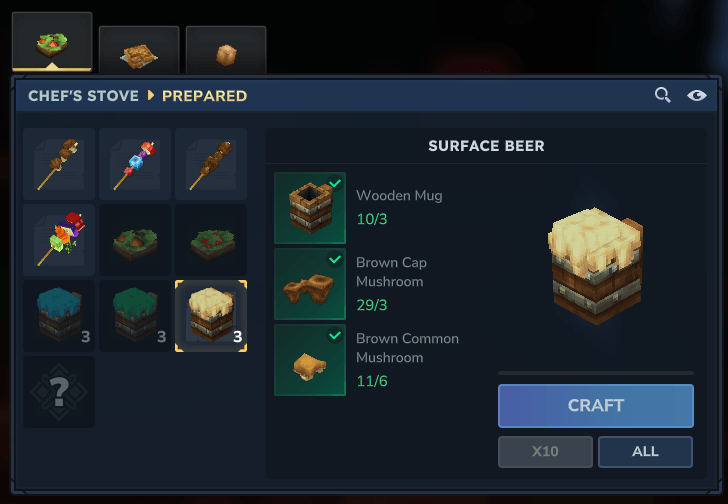Choose the green foam beer recipe
Viewport: 728px width, 504px height.
coord(135,316)
